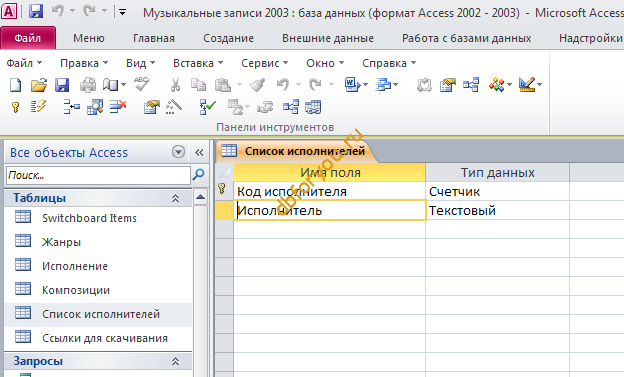Collapse the 'Запросы' group
This screenshot has width=624, height=377.
pyautogui.click(x=175, y=361)
